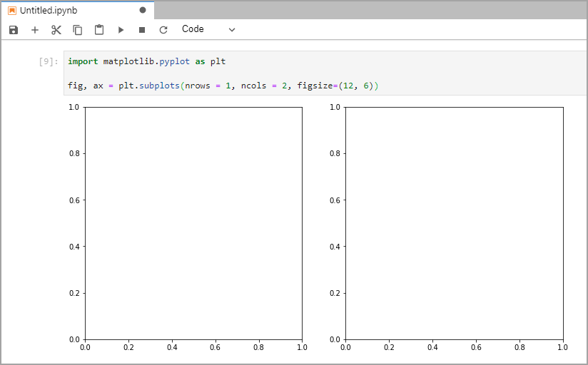
Task: Interrupt the kernel with the stop icon
Action: point(142,30)
